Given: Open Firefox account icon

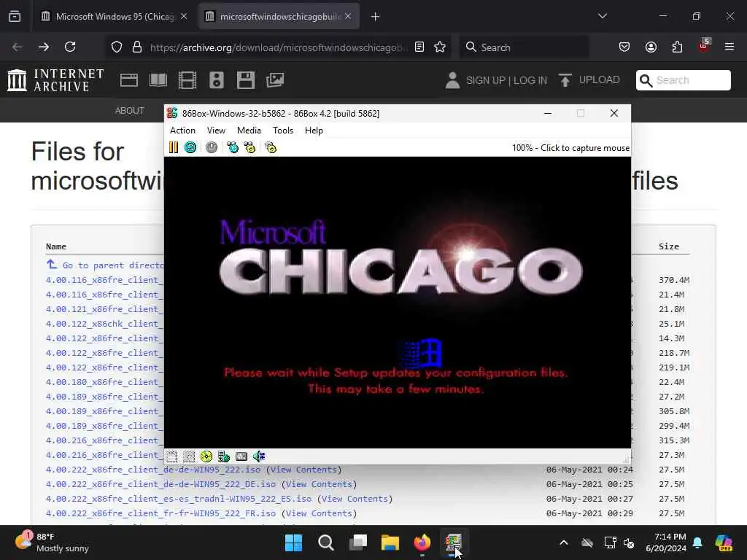Looking at the screenshot, I should pyautogui.click(x=651, y=47).
